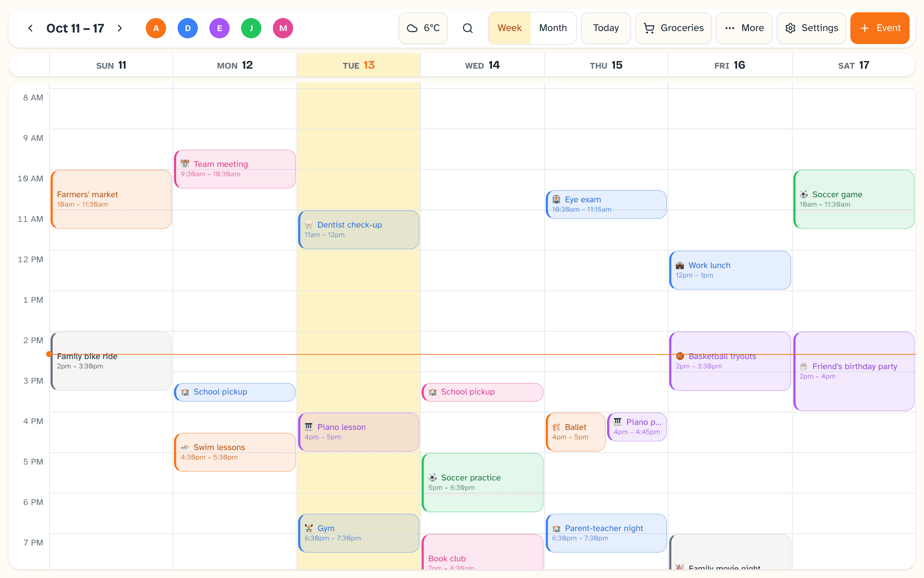This screenshot has height=578, width=924.
Task: Click the birthday cake icon on Friend's birthday party
Action: pos(804,366)
